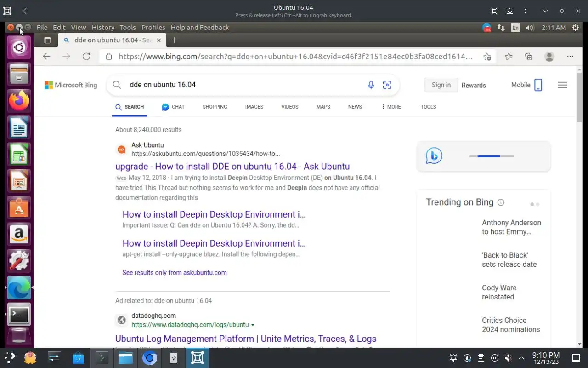This screenshot has width=588, height=368.
Task: Switch to the VIDEOS search tab
Action: pyautogui.click(x=290, y=107)
